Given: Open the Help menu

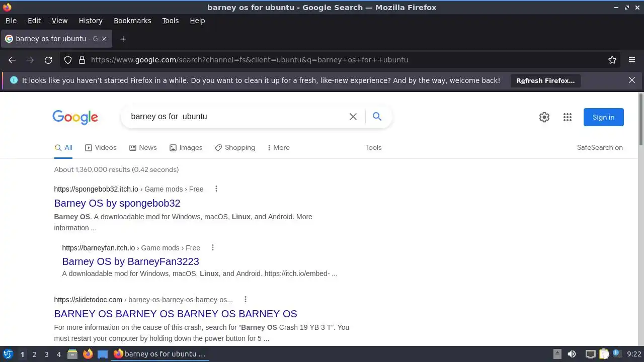Looking at the screenshot, I should [197, 21].
